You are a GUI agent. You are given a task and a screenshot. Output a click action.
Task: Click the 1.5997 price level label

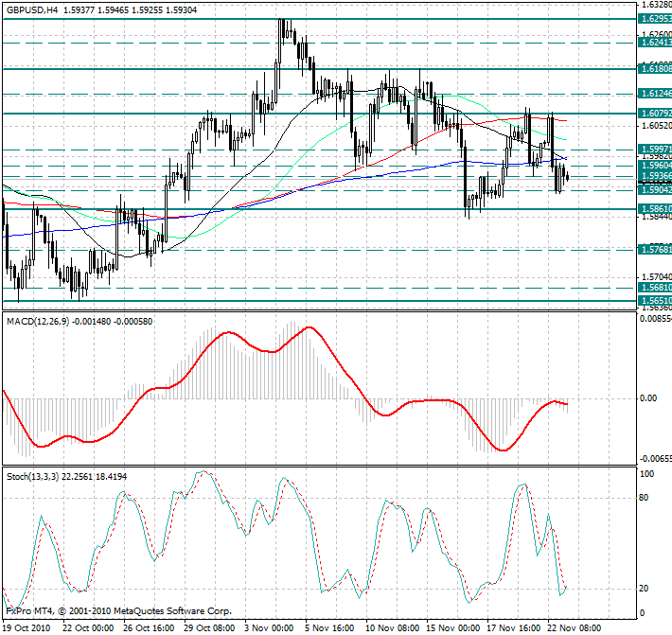point(655,150)
